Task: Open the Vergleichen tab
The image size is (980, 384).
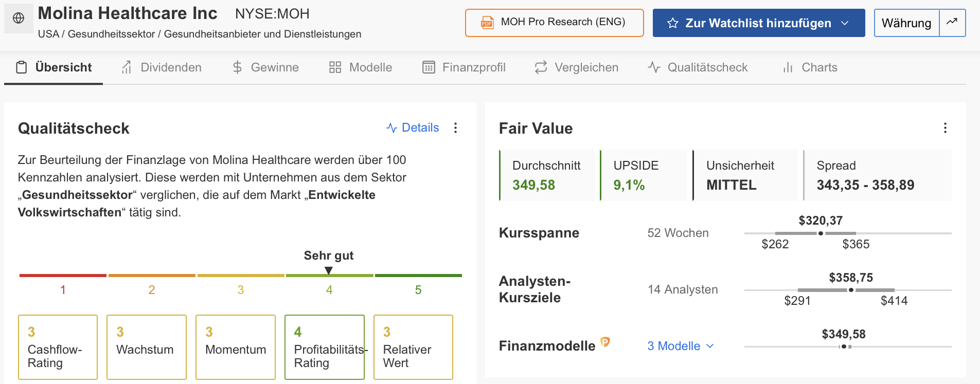Action: [577, 67]
